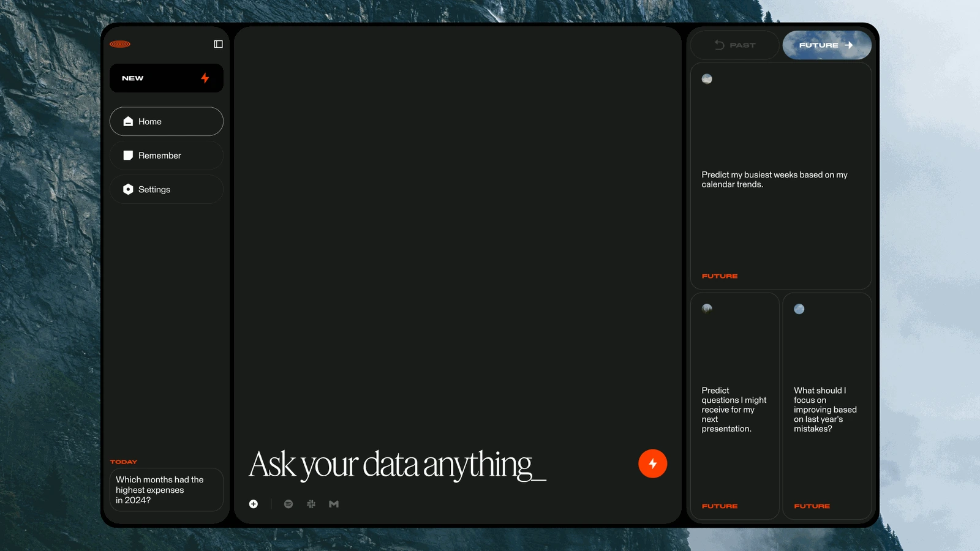Viewport: 980px width, 551px height.
Task: Click the Home house icon
Action: pos(128,121)
